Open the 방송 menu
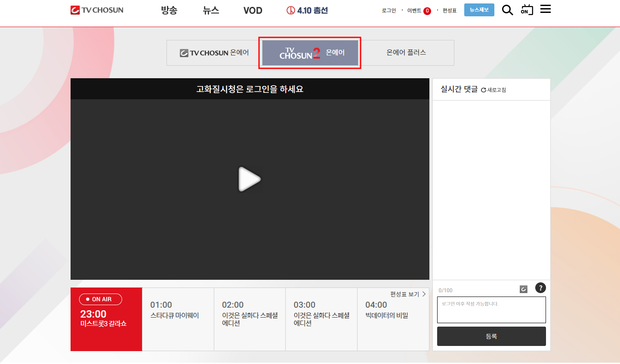The width and height of the screenshot is (620, 364). click(x=169, y=10)
